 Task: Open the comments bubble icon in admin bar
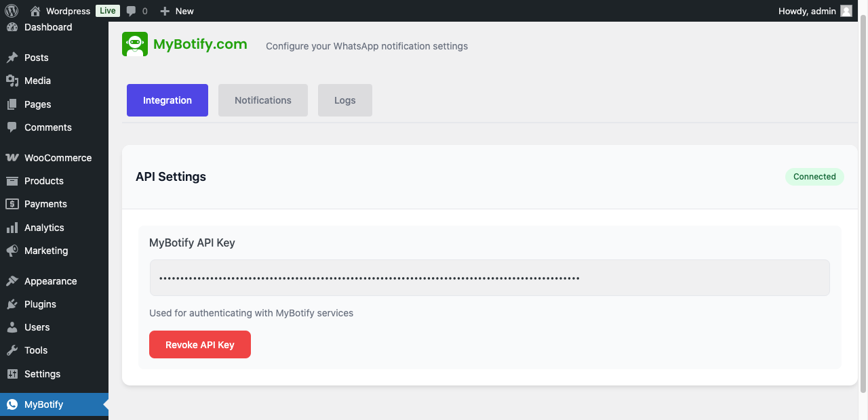[132, 11]
